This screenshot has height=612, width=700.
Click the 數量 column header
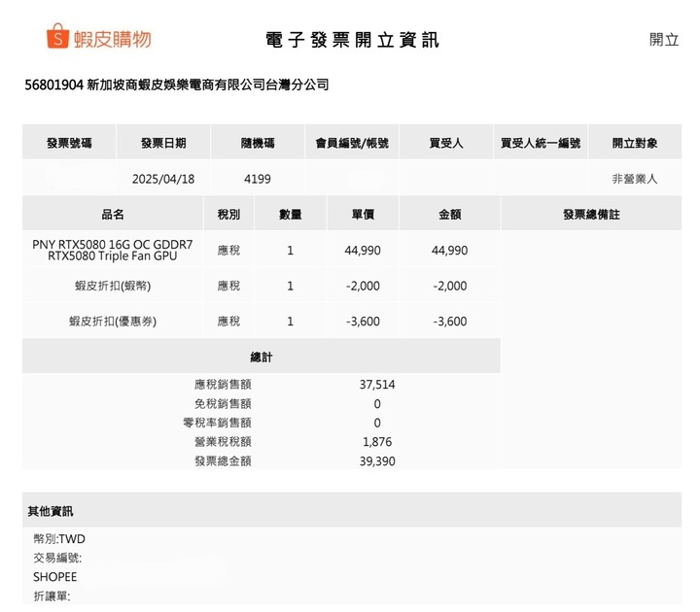[290, 215]
